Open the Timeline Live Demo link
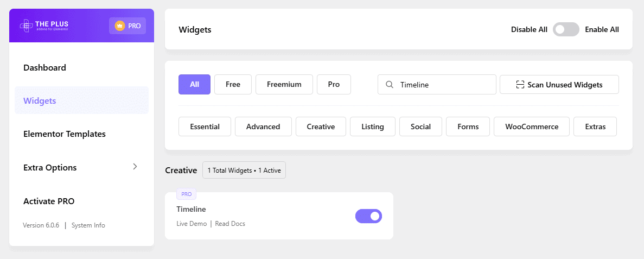Image resolution: width=644 pixels, height=259 pixels. click(192, 224)
